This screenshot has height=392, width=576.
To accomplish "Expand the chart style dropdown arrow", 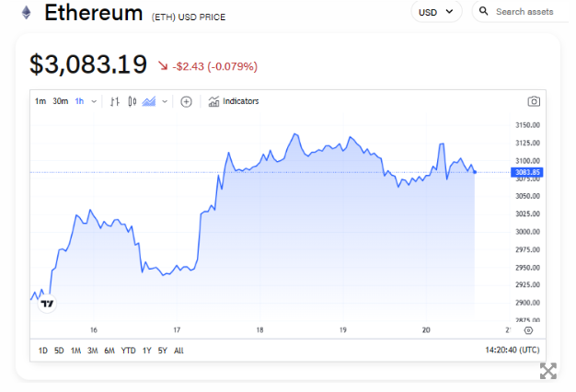I will point(165,101).
